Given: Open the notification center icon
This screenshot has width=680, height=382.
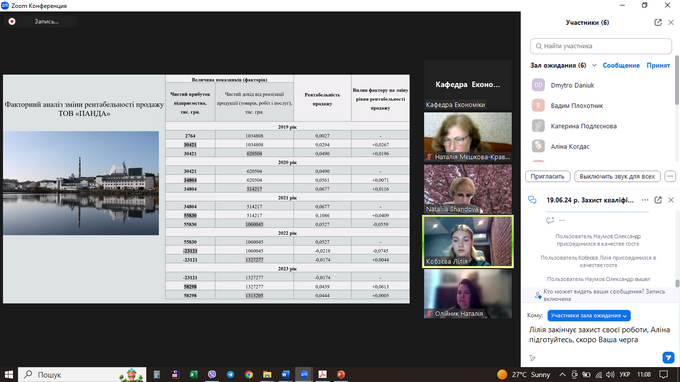Looking at the screenshot, I should [x=664, y=375].
